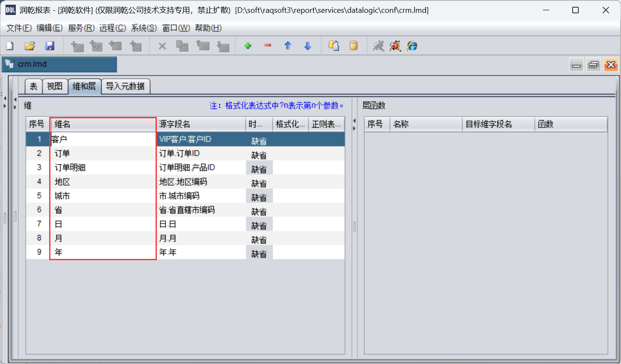The height and width of the screenshot is (364, 621).
Task: Switch to the 表 tab
Action: click(x=33, y=86)
